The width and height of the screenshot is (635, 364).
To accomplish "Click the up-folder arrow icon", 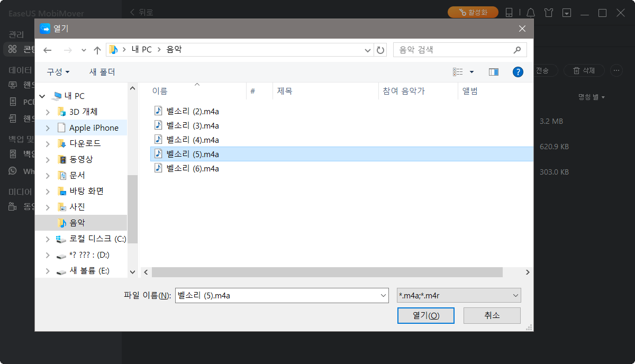I will (97, 50).
